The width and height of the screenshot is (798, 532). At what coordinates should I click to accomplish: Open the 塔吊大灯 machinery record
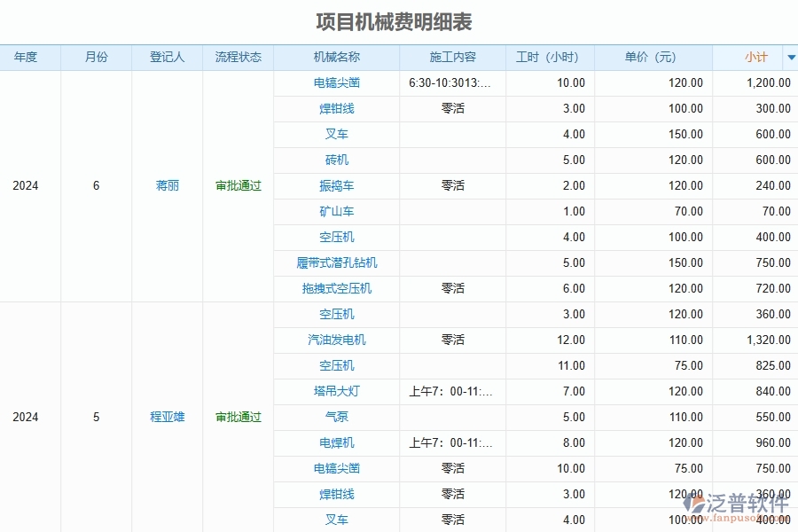(337, 391)
